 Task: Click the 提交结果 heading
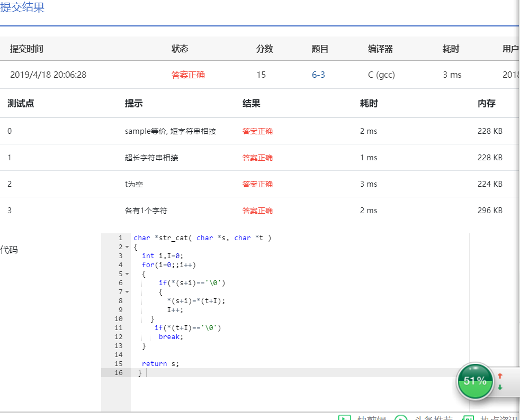22,7
